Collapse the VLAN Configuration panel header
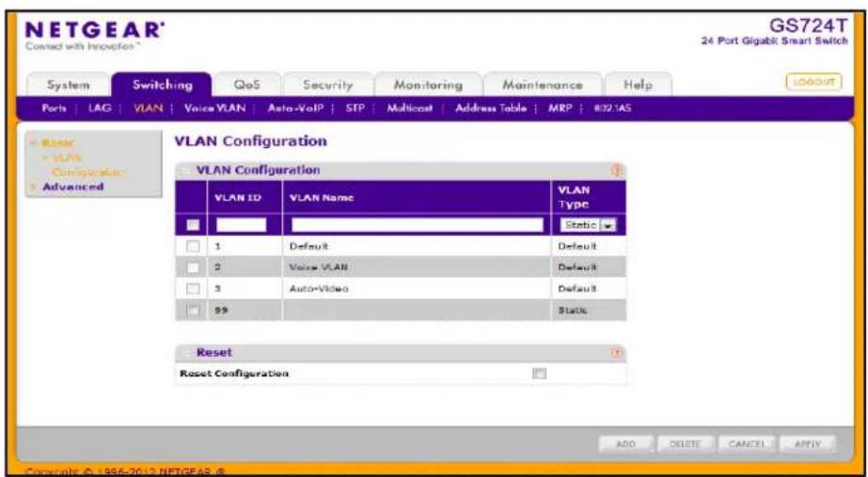 click(x=186, y=170)
